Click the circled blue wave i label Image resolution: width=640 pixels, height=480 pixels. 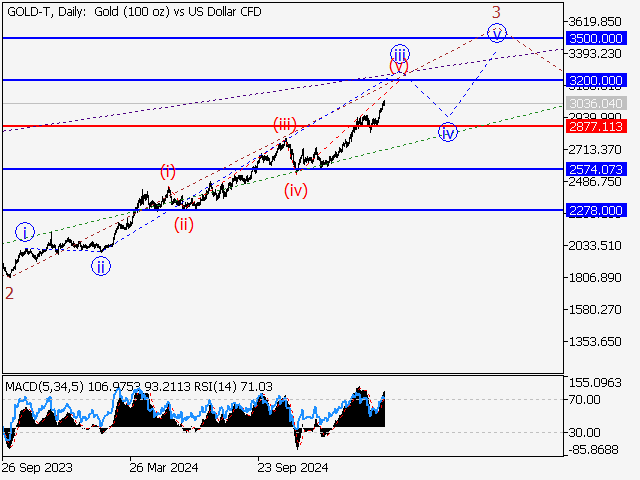[x=25, y=233]
